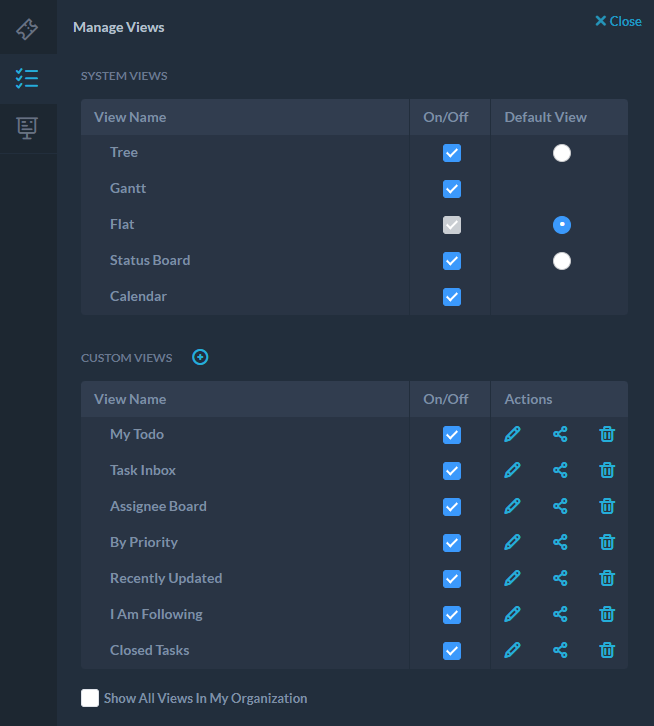The height and width of the screenshot is (726, 654).
Task: Share the Task Inbox view
Action: pos(560,470)
